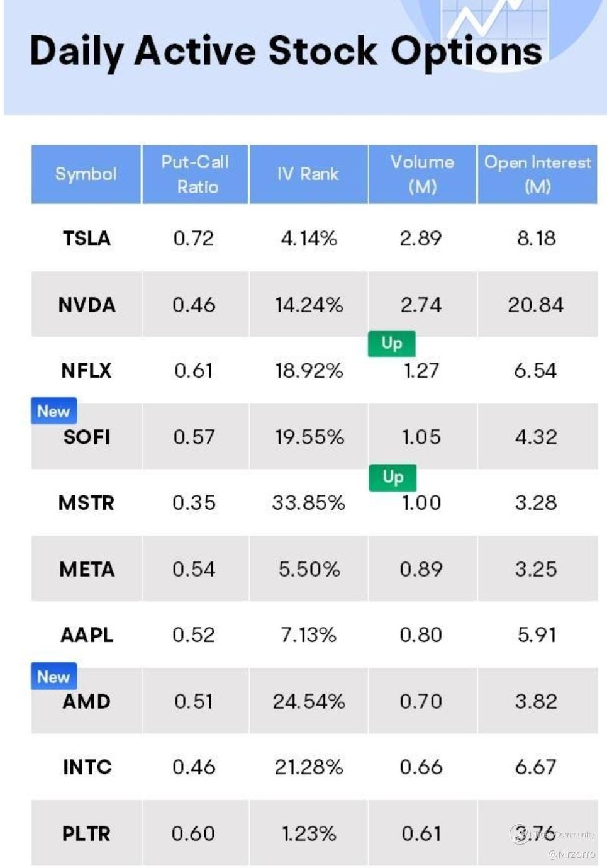Screen dimensions: 607x868
Task: Click the Daily Active Stock Options title
Action: pos(286,52)
